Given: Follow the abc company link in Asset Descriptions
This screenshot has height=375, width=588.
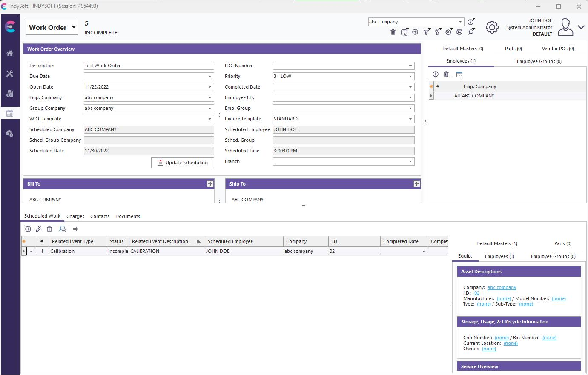Looking at the screenshot, I should (x=502, y=288).
